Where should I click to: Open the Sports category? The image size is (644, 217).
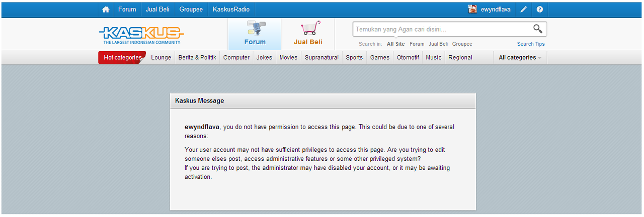point(354,58)
